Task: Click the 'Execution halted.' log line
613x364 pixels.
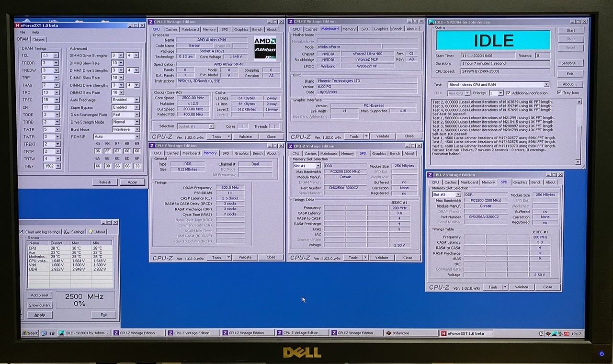Action: 446,154
